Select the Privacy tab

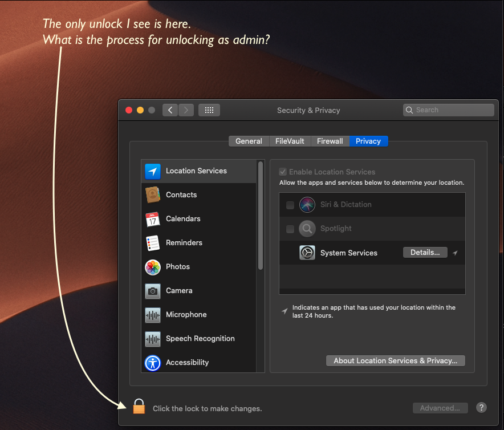click(368, 141)
